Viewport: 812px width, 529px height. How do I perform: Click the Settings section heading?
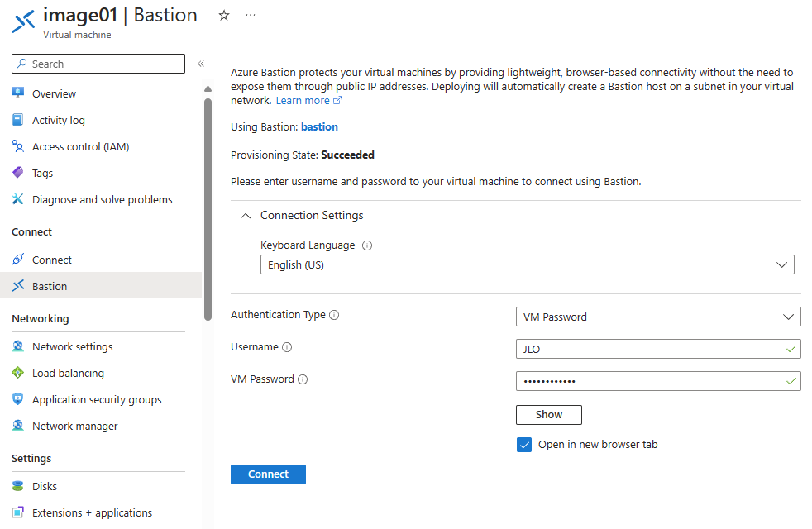click(x=31, y=459)
